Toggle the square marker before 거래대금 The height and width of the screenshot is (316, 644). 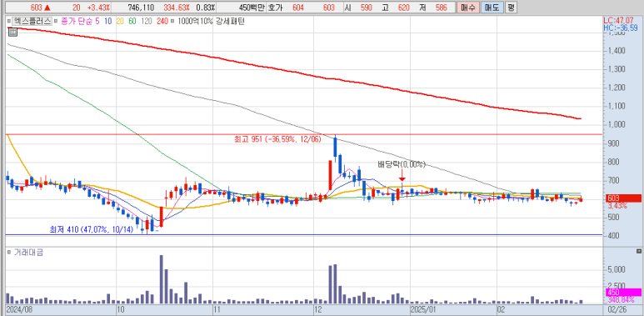[x=9, y=253]
